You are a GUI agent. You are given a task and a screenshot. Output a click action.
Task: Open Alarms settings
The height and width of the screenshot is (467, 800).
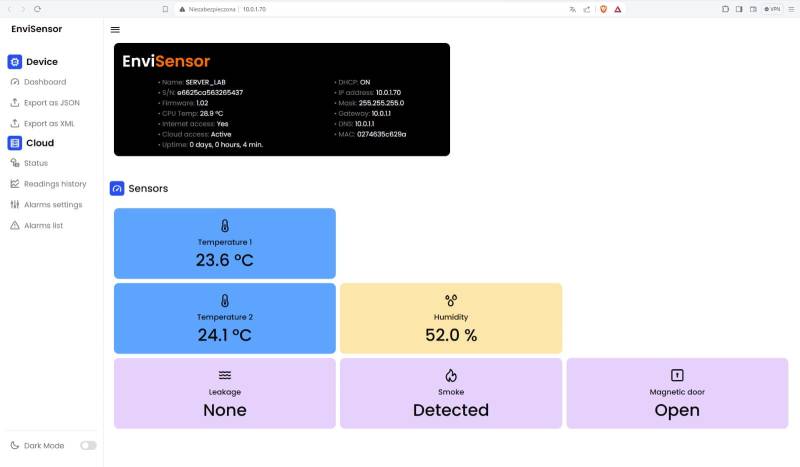click(53, 205)
